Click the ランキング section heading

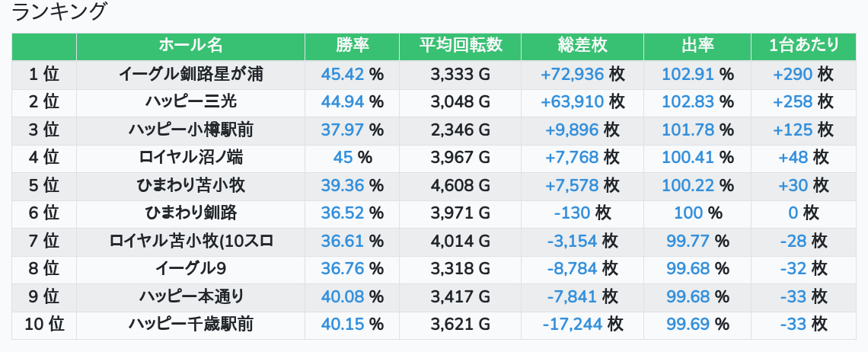pyautogui.click(x=59, y=12)
